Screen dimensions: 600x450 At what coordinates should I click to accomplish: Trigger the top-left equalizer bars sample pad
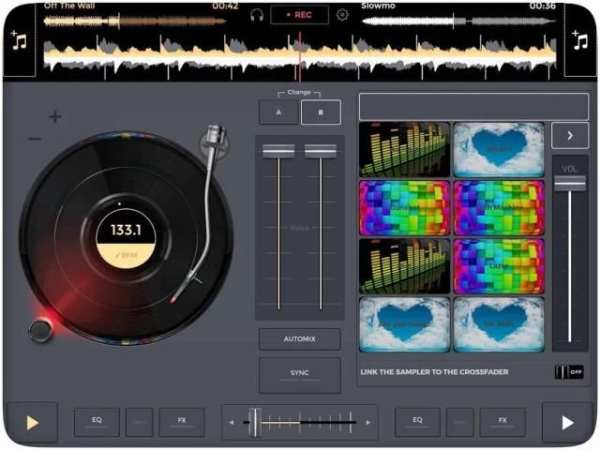(x=404, y=150)
